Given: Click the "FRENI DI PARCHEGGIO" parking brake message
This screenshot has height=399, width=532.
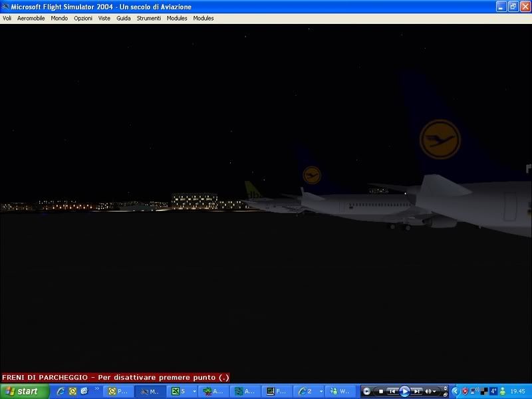Looking at the screenshot, I should point(116,377).
